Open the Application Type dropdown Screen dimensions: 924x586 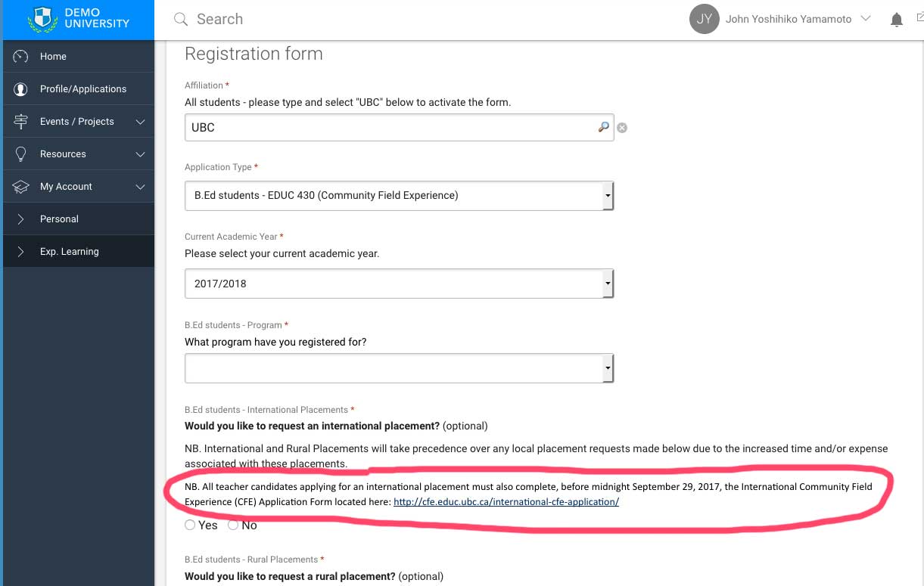[400, 195]
